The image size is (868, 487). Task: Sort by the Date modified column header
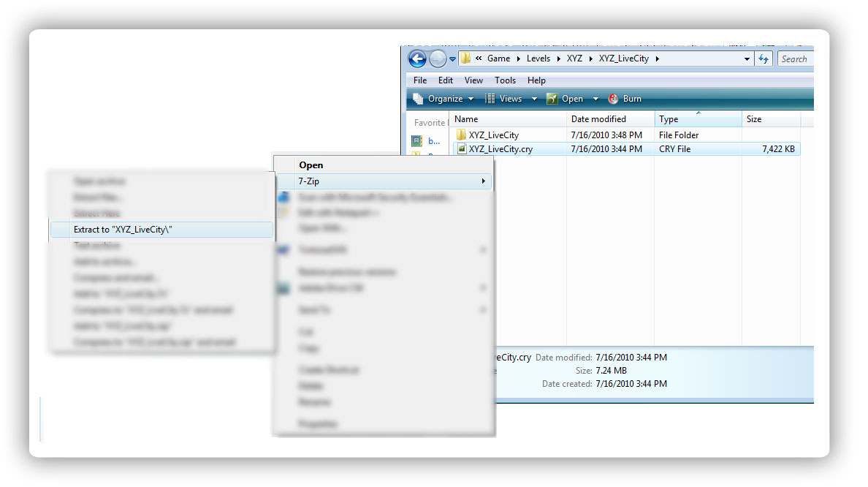pyautogui.click(x=610, y=119)
